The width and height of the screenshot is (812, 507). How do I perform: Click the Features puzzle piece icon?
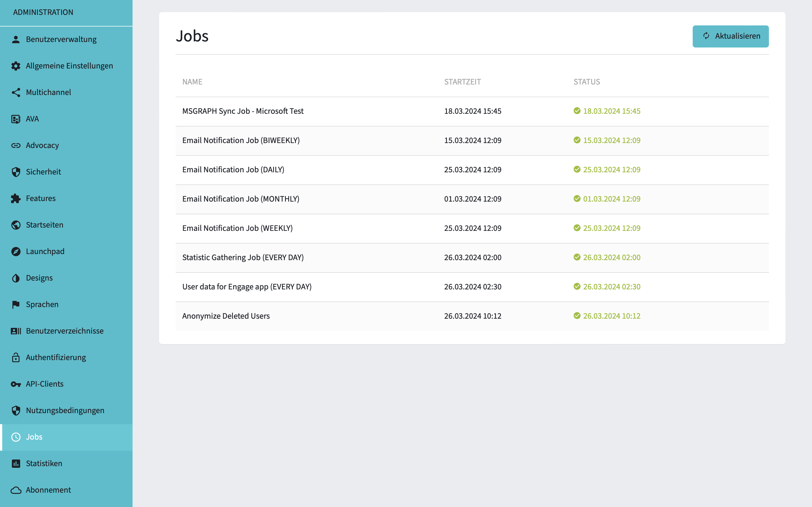(x=16, y=199)
